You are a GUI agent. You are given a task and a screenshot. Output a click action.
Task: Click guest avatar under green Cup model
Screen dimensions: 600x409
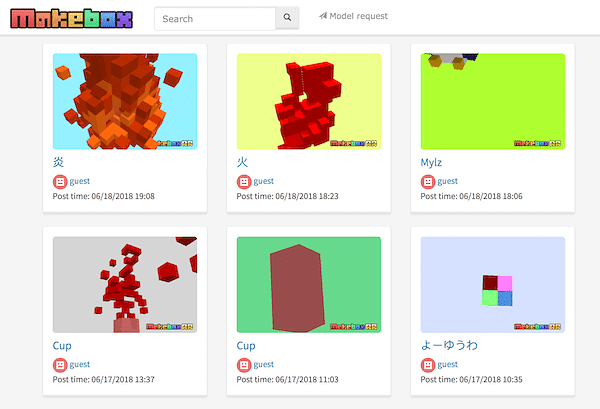pyautogui.click(x=244, y=365)
